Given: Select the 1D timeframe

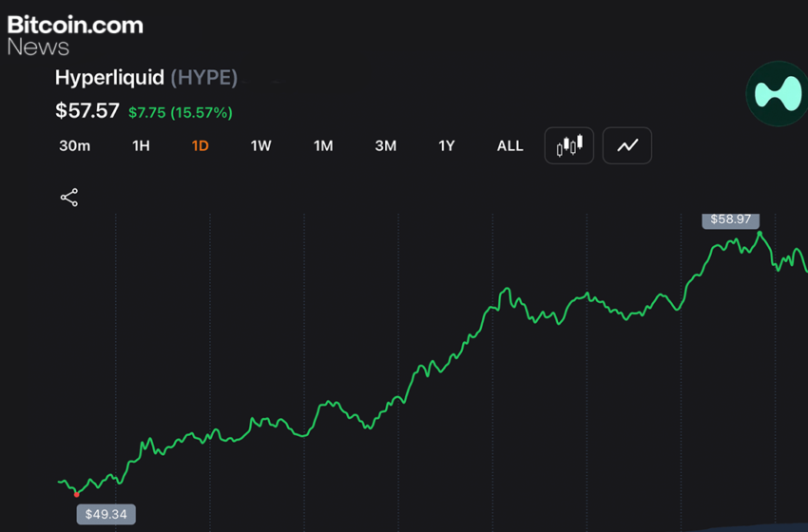Looking at the screenshot, I should point(201,146).
